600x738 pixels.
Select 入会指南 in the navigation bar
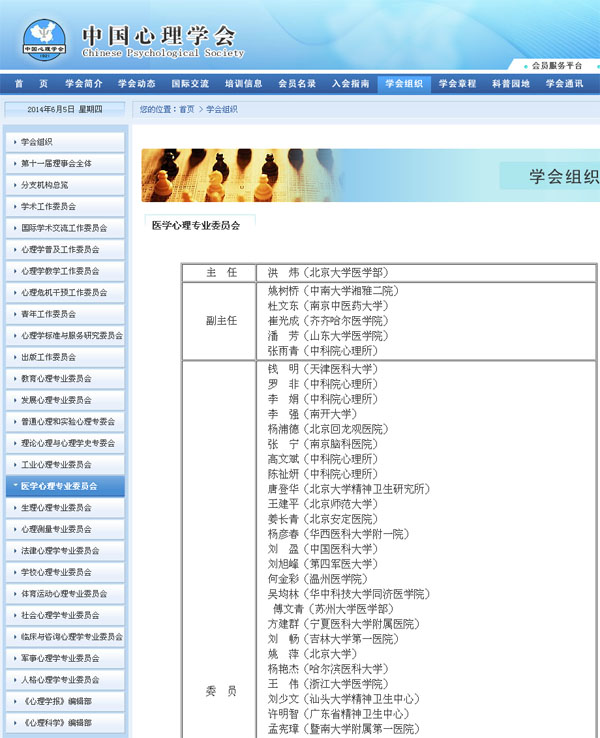pos(350,84)
